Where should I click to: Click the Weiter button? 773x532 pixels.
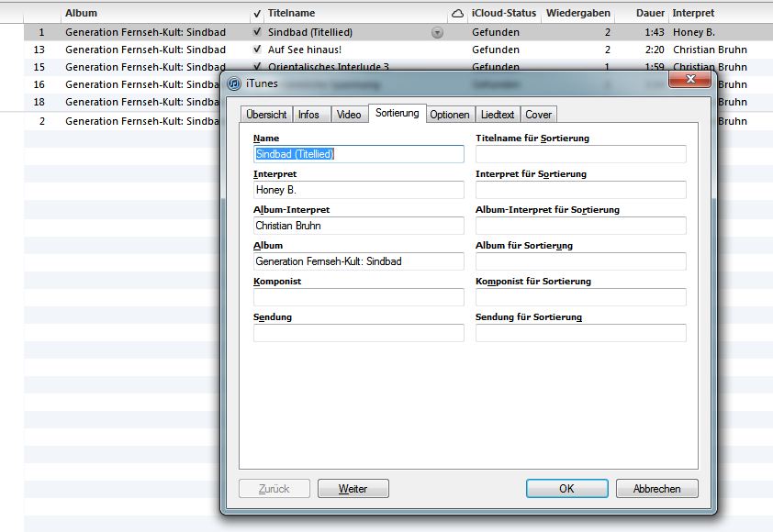point(353,489)
